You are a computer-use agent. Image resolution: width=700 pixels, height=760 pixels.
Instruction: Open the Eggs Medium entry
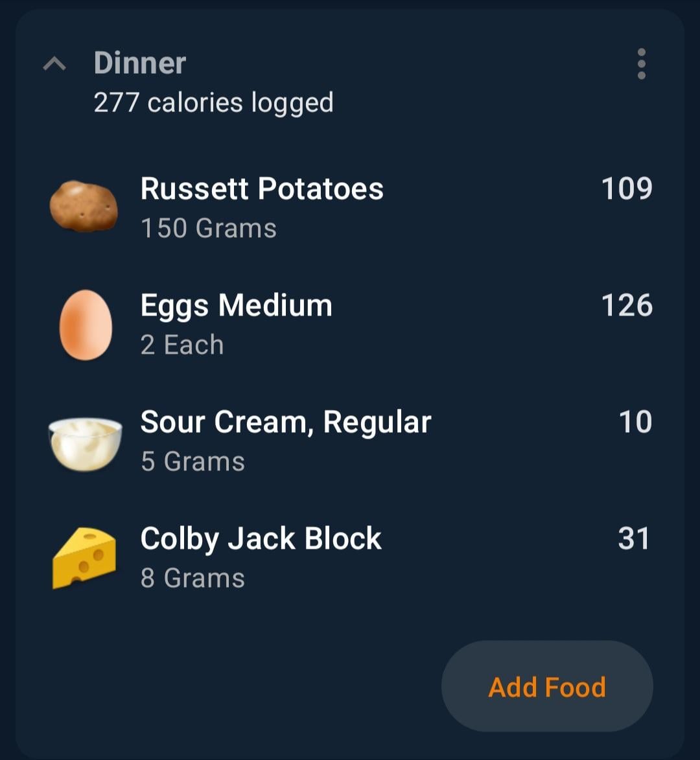pos(350,325)
